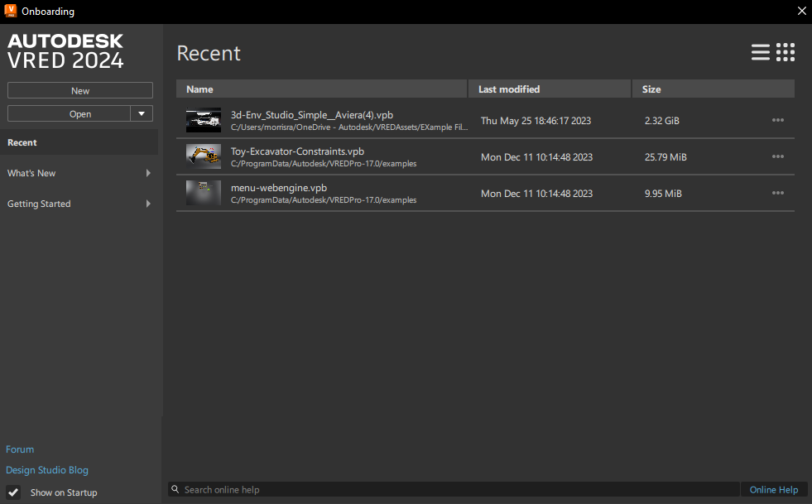Sort by the Name column header

pos(322,89)
